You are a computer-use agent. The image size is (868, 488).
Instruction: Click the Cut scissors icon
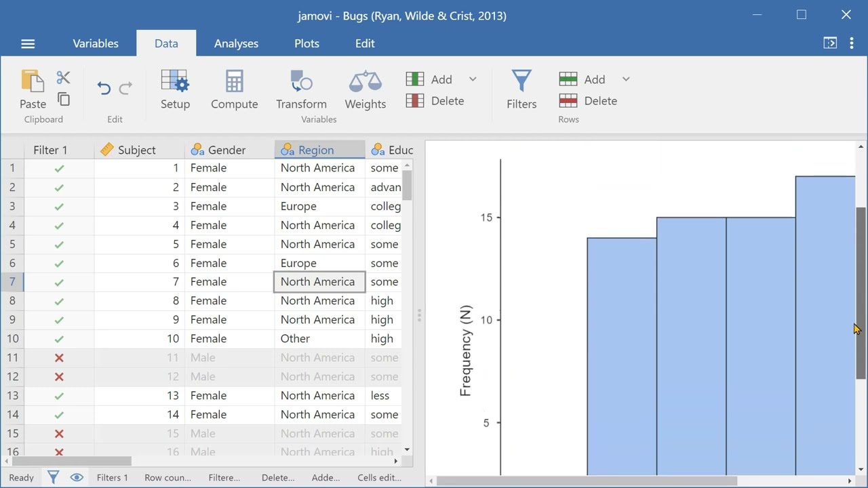click(x=63, y=78)
